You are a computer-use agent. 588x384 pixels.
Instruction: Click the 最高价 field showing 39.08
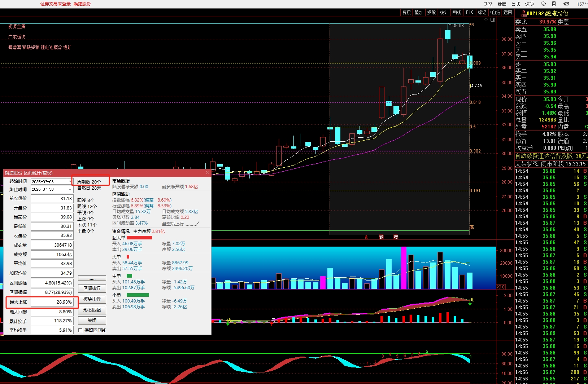coord(52,217)
